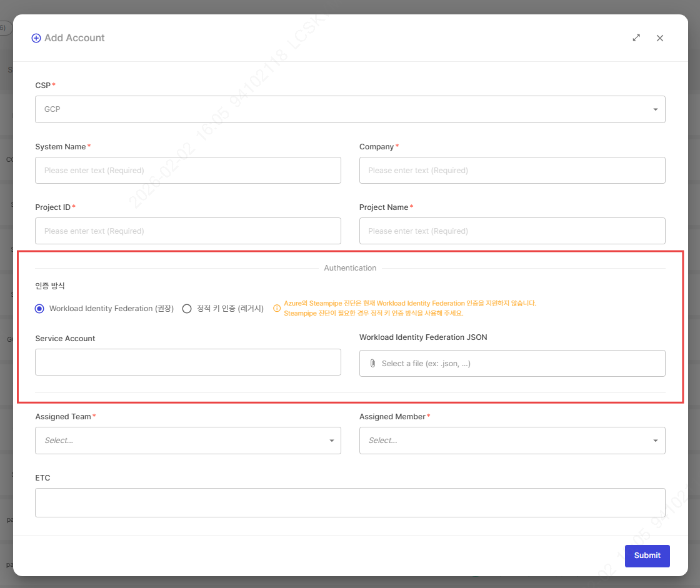Select the 정적 키 인증 (레거시) radio option

pos(187,309)
